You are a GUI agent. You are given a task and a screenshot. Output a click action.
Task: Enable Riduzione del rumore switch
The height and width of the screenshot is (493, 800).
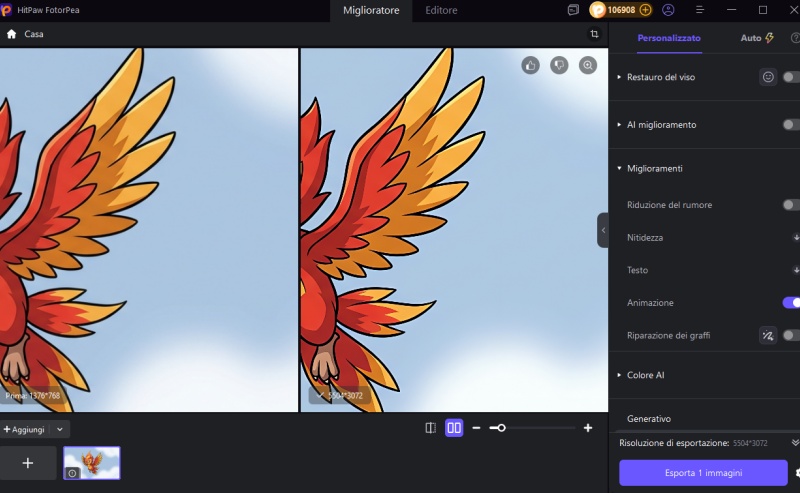791,205
